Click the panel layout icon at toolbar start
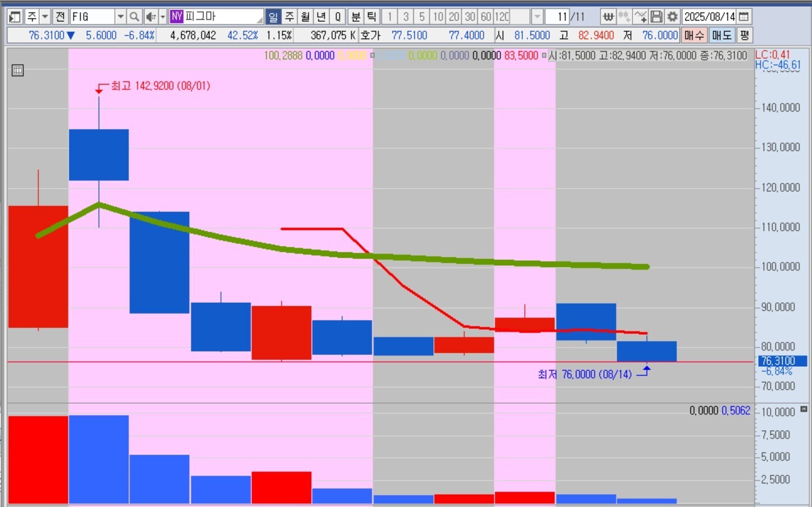 [15, 17]
